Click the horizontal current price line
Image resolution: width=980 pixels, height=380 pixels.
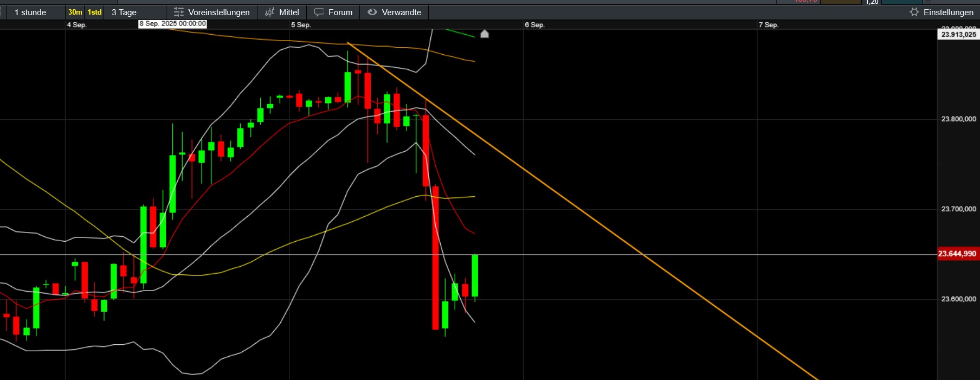pos(468,254)
